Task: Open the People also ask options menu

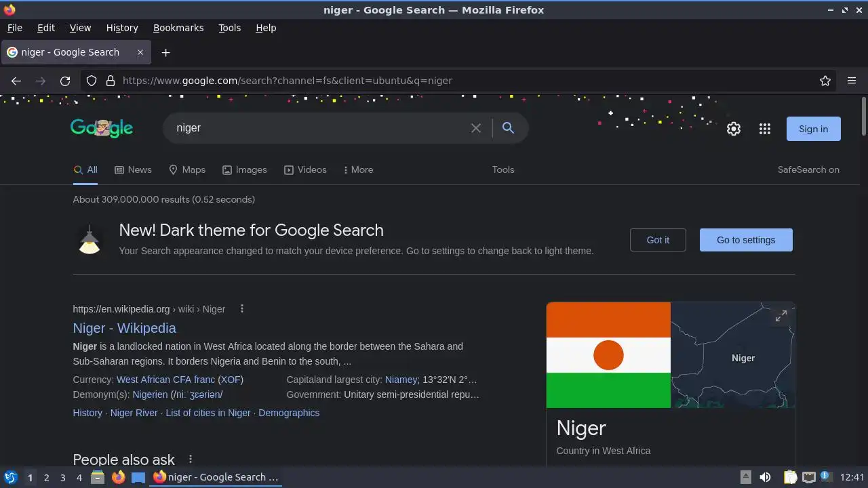Action: [x=191, y=460]
